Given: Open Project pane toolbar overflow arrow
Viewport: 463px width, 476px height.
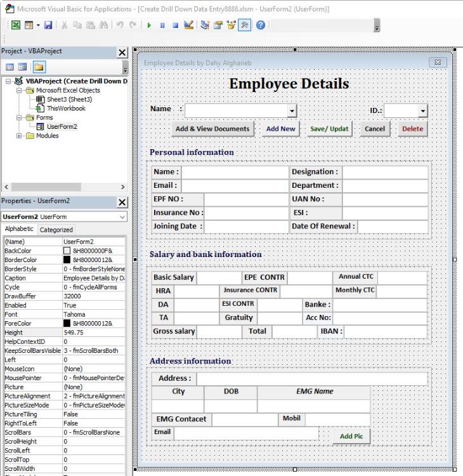Looking at the screenshot, I should click(126, 67).
